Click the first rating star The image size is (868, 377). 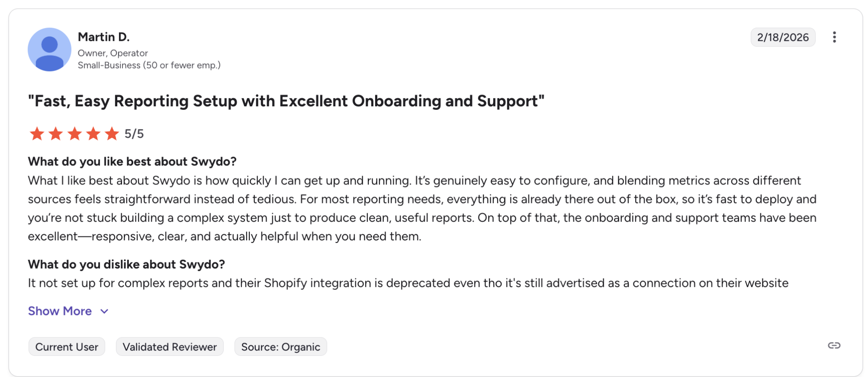[x=37, y=134]
